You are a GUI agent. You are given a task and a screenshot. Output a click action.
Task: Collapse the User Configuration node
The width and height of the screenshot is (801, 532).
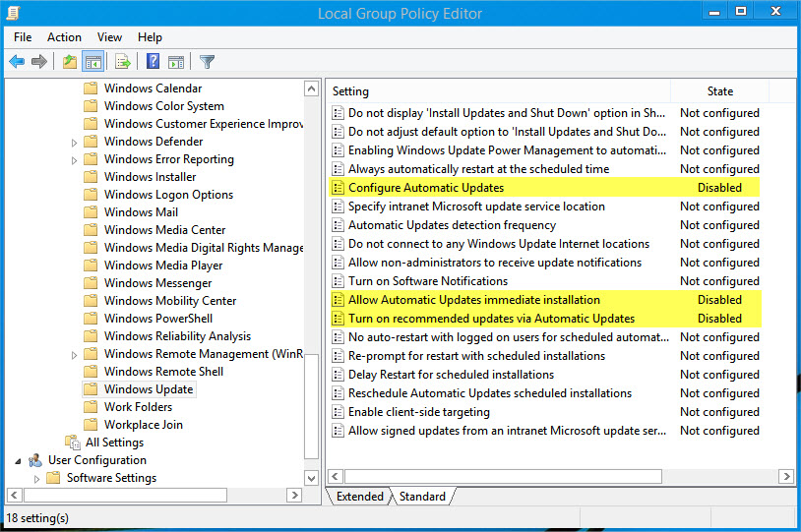click(x=18, y=461)
